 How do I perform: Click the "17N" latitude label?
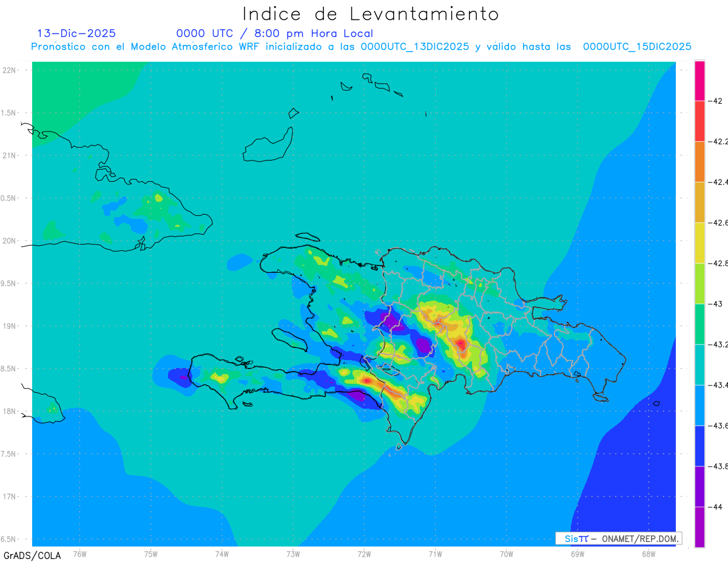click(9, 497)
